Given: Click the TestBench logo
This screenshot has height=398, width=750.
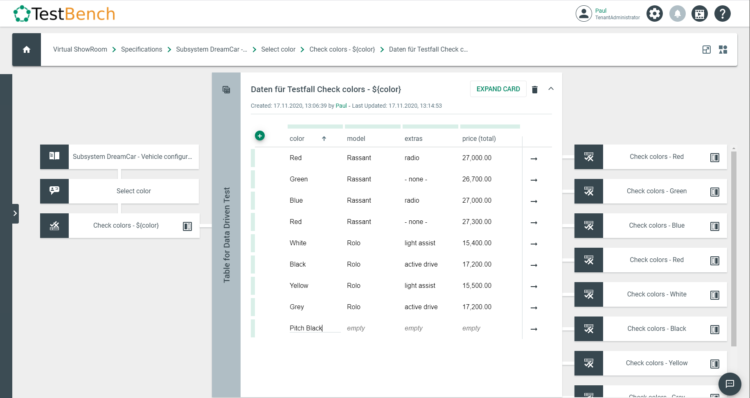Looking at the screenshot, I should pos(64,13).
